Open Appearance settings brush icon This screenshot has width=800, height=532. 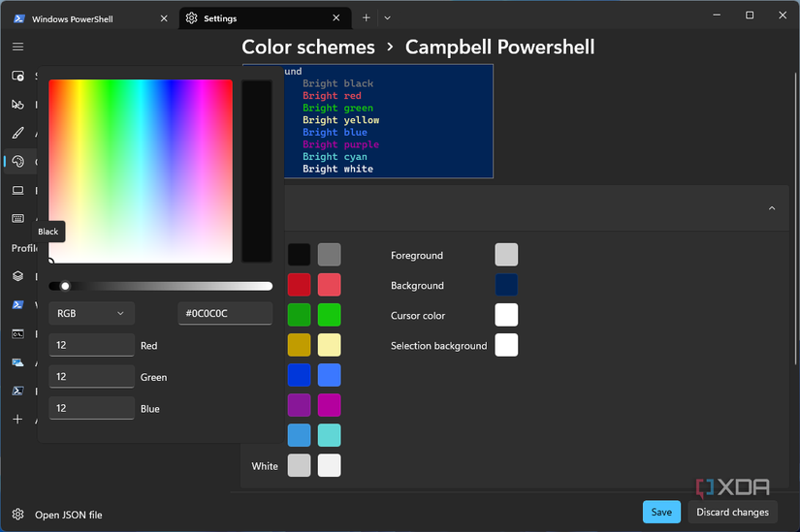(17, 133)
